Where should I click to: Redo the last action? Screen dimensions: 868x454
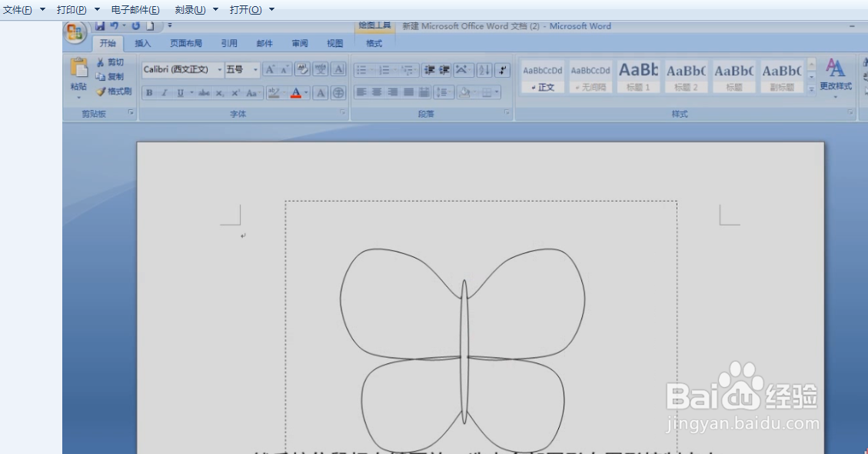[x=135, y=26]
